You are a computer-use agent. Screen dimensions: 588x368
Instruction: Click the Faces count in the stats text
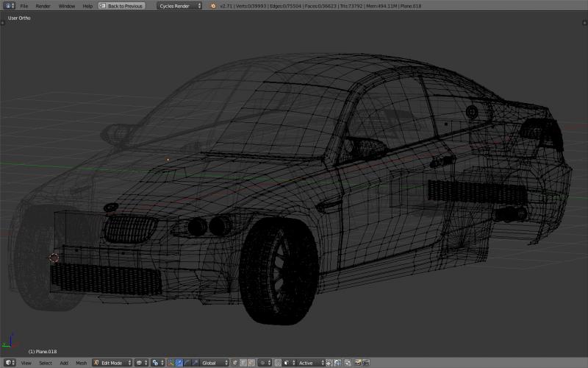(320, 6)
